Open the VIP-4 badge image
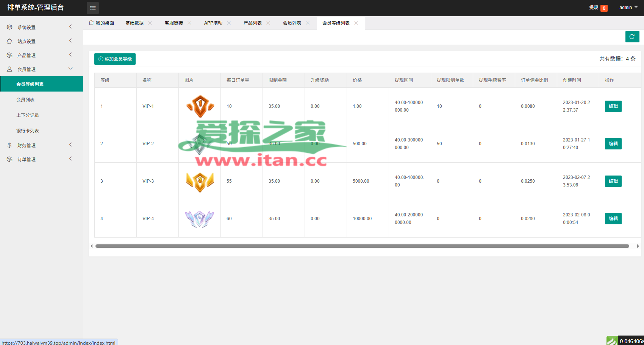The image size is (644, 345). (200, 219)
